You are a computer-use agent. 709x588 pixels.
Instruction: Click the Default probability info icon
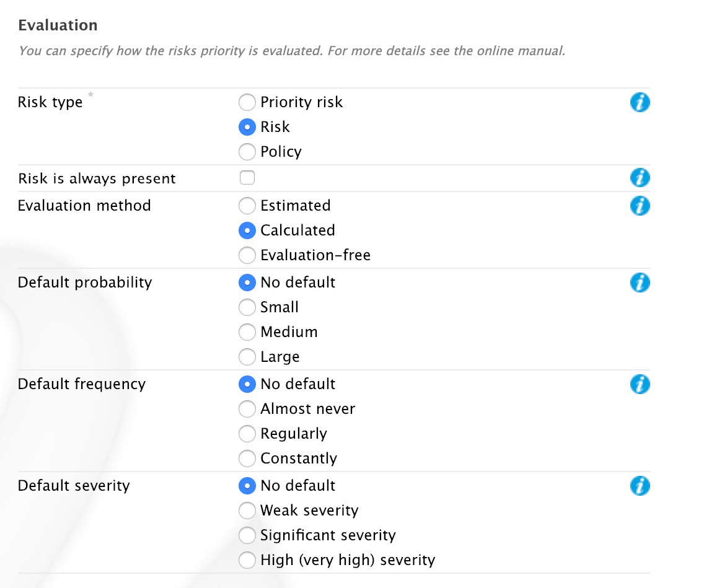click(x=640, y=283)
